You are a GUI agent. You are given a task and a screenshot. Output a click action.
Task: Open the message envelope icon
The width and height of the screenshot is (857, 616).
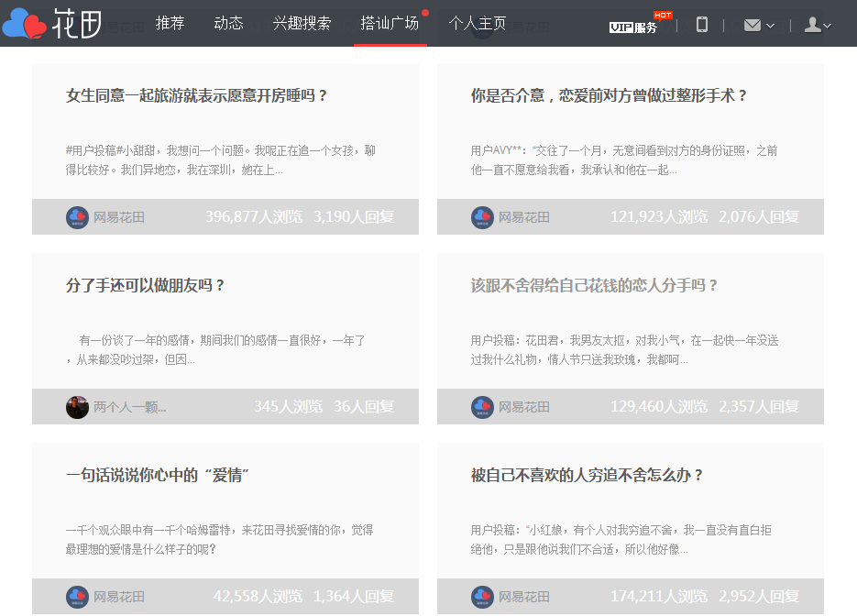(752, 24)
